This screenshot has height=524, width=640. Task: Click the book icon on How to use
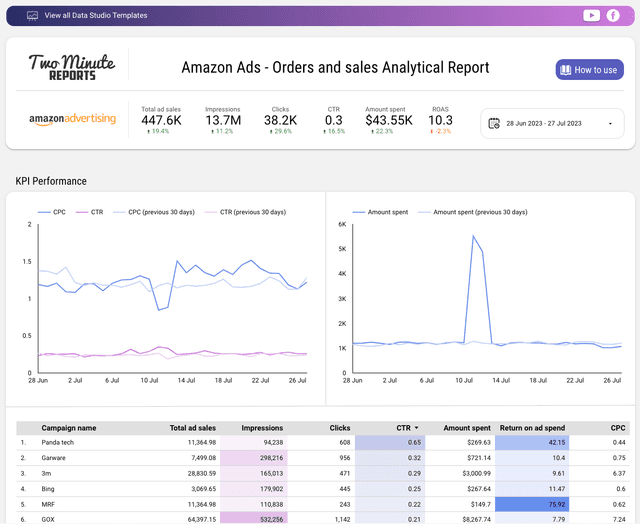tap(565, 70)
